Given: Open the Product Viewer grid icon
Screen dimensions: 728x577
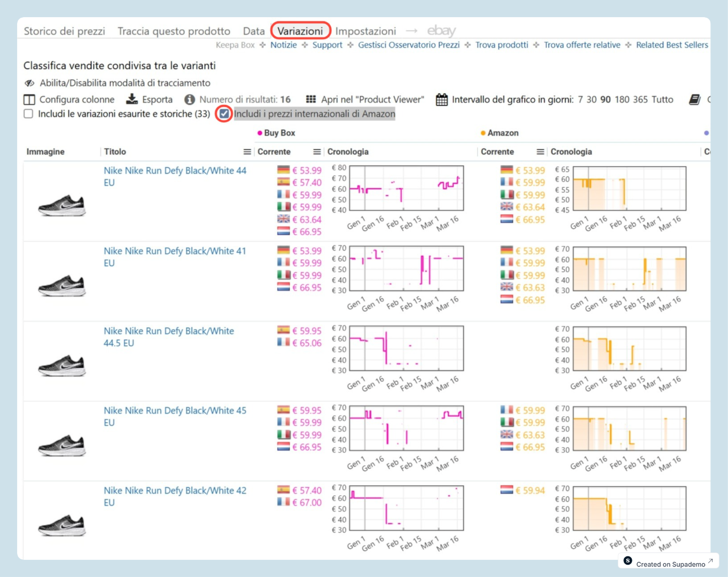Looking at the screenshot, I should [311, 99].
